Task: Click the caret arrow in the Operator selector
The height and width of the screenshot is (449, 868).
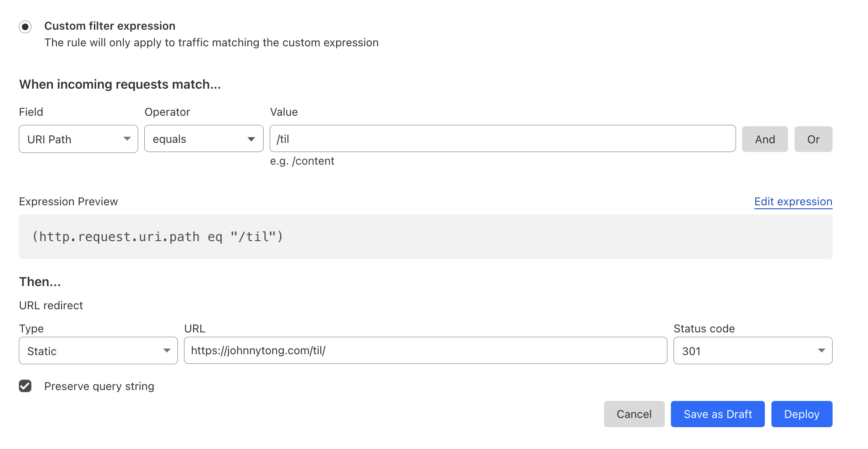Action: [251, 139]
